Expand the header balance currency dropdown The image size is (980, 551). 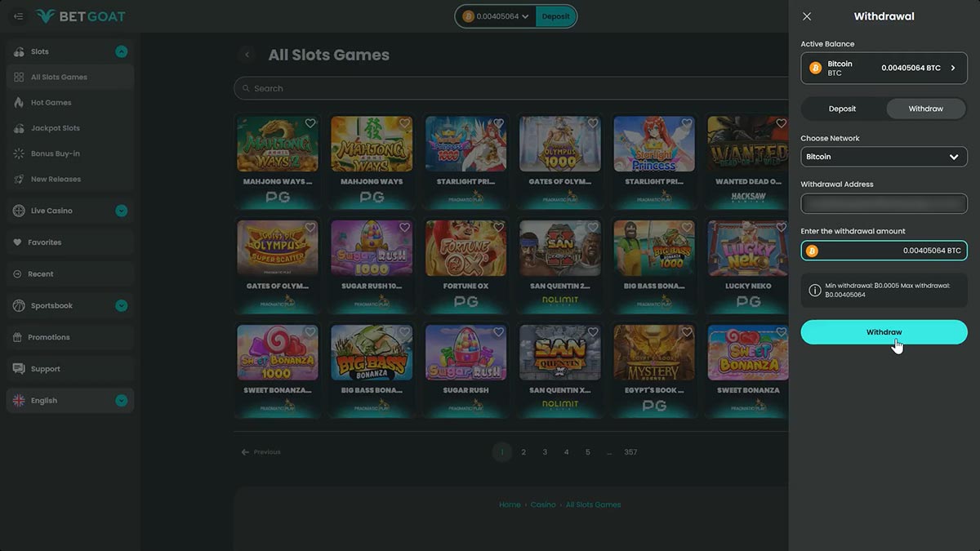click(525, 16)
